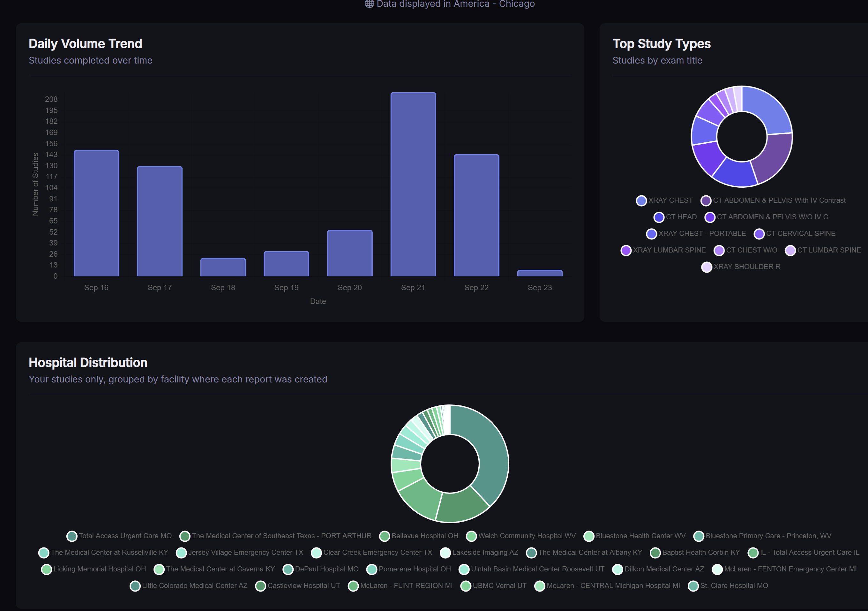868x611 pixels.
Task: Click the globe icon beside timezone text
Action: (x=369, y=4)
